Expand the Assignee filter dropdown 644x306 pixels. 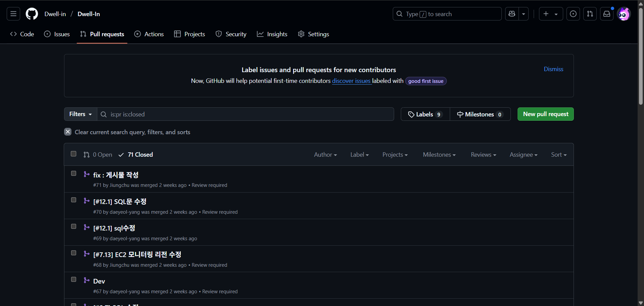pyautogui.click(x=523, y=154)
